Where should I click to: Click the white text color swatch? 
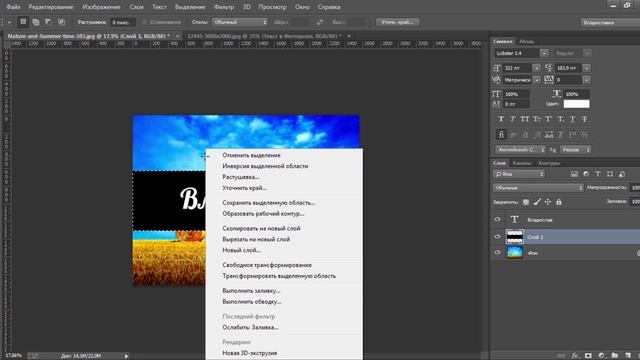tap(576, 104)
